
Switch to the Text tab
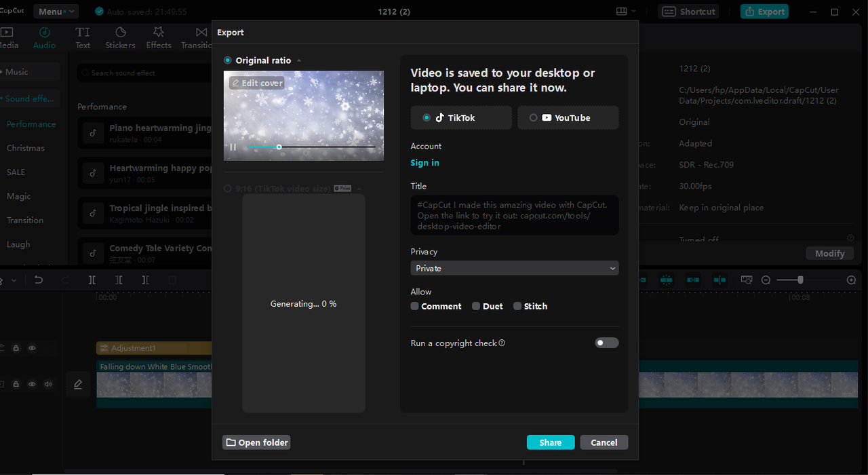83,38
